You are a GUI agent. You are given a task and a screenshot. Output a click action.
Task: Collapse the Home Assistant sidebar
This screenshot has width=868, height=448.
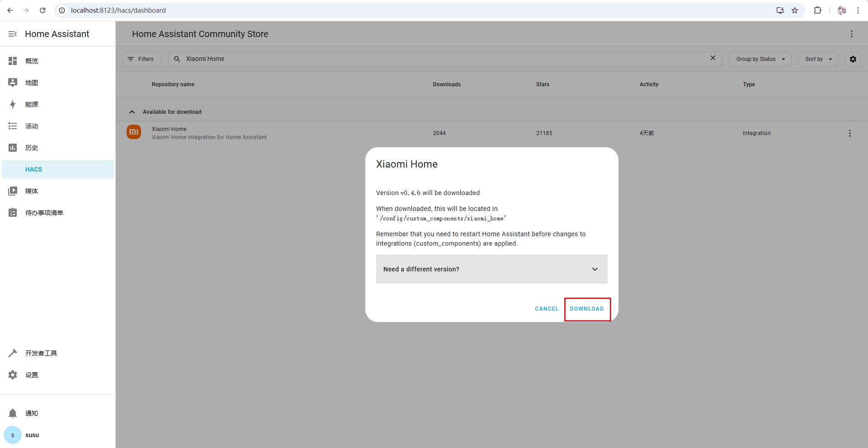[x=13, y=34]
